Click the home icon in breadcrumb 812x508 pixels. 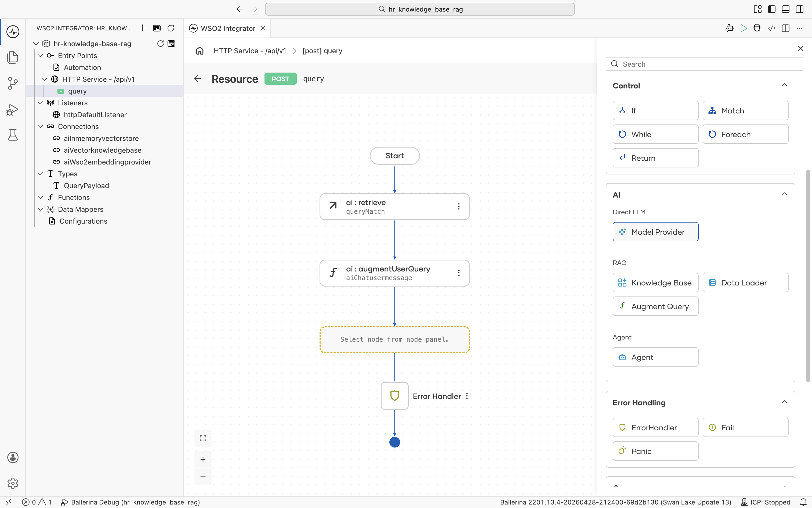tap(200, 51)
